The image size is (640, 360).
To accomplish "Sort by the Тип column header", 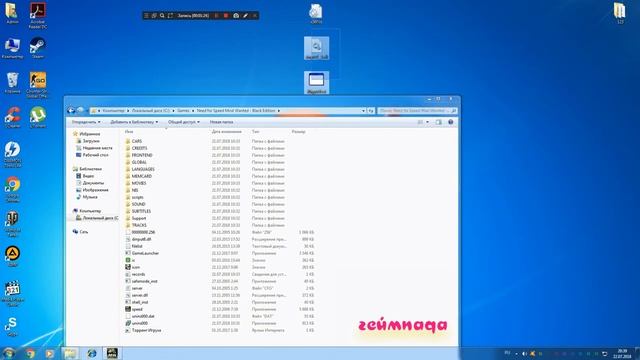I will coord(256,132).
